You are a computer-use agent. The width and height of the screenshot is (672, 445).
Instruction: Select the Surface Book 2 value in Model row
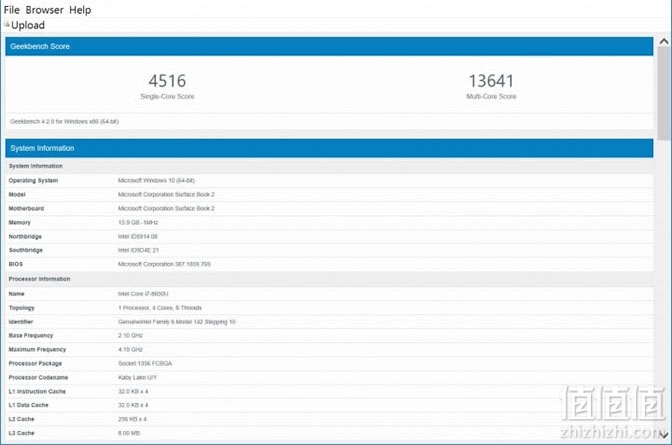click(166, 195)
